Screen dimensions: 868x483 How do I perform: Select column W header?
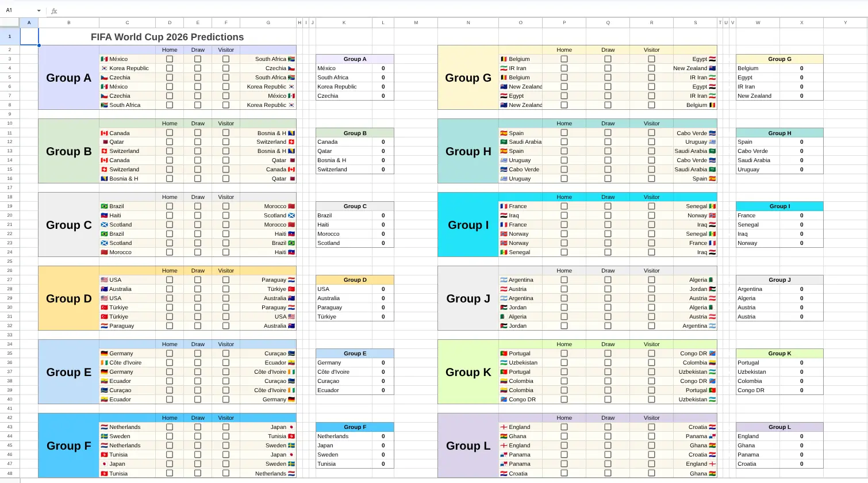coord(758,22)
